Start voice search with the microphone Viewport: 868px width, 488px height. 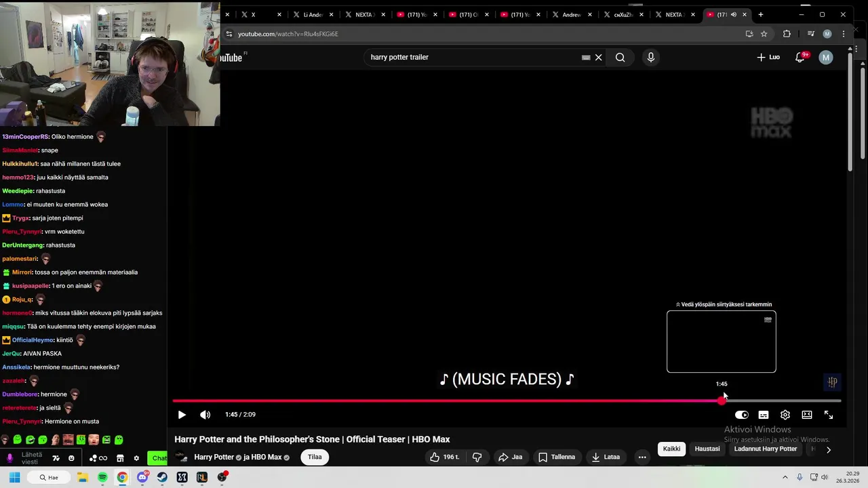tap(651, 58)
